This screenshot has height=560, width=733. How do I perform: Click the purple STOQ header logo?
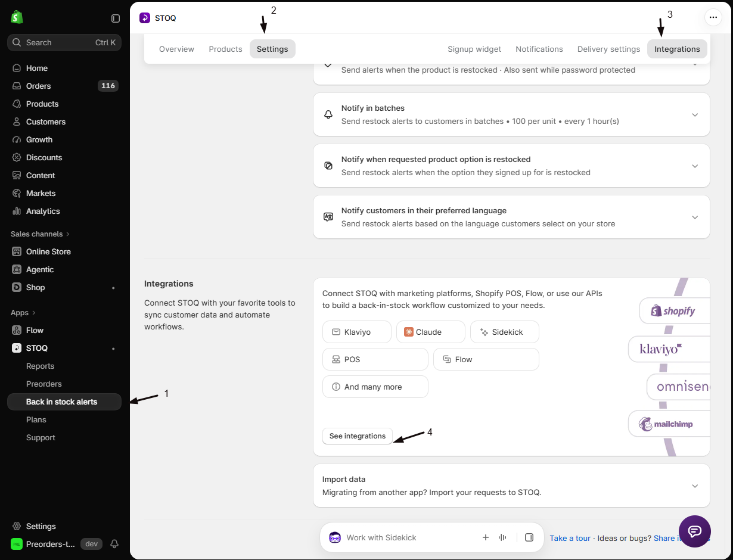(x=145, y=18)
